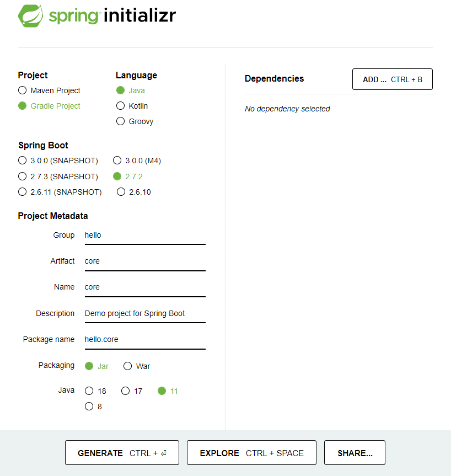Viewport: 451px width, 476px height.
Task: Click the Dependencies heading
Action: 275,79
